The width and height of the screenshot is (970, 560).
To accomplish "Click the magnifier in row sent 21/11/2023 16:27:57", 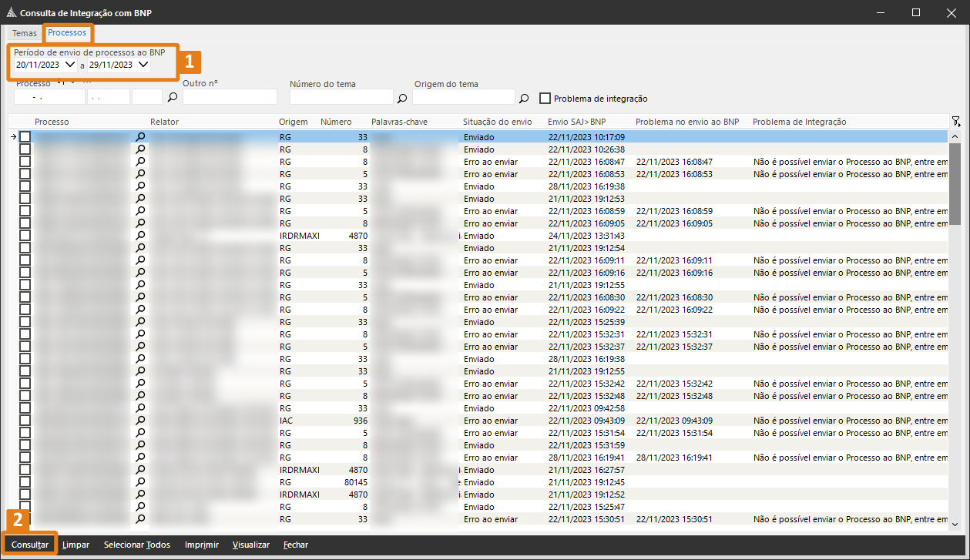I will pos(140,469).
